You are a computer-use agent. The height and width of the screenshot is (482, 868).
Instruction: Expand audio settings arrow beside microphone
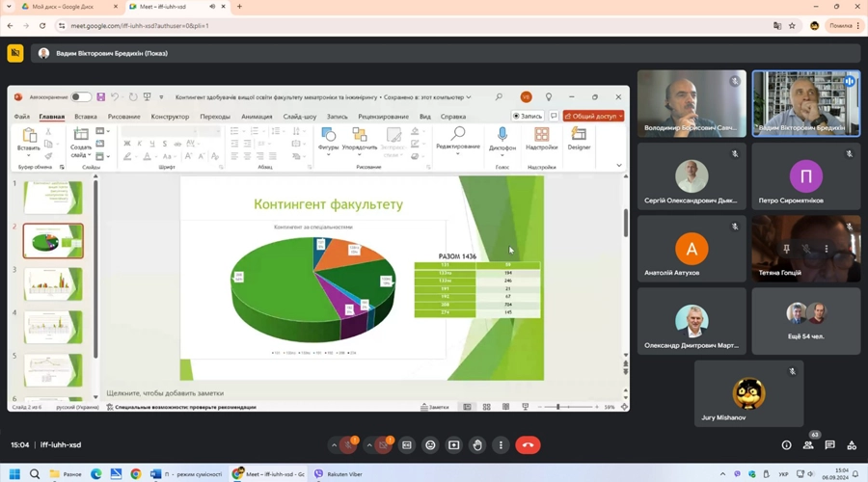click(334, 445)
